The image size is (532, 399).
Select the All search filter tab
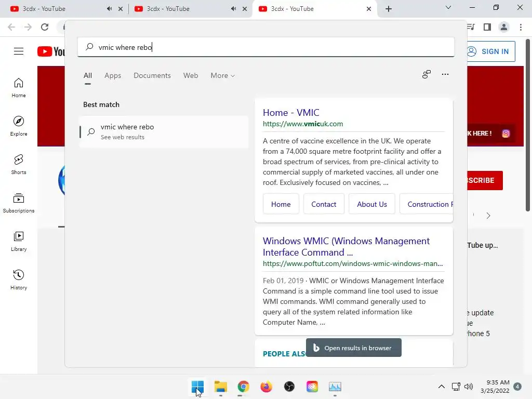click(x=87, y=75)
